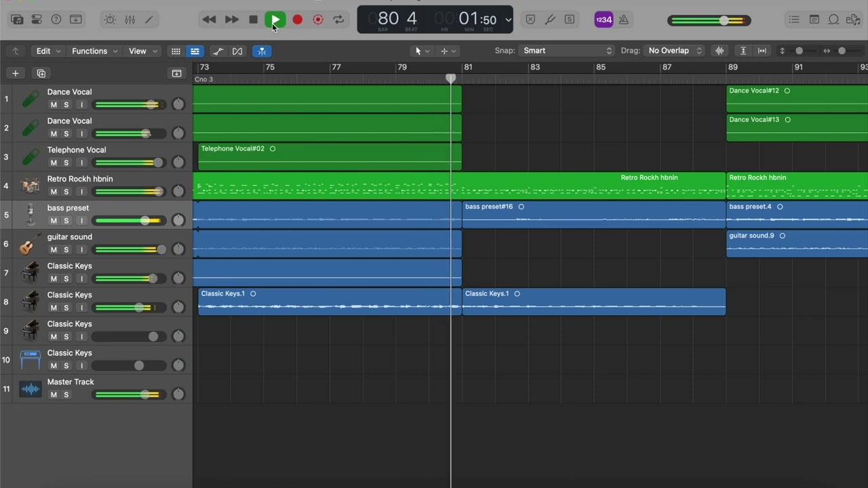Image resolution: width=868 pixels, height=488 pixels.
Task: Select the bass preset#16 region
Action: click(594, 215)
